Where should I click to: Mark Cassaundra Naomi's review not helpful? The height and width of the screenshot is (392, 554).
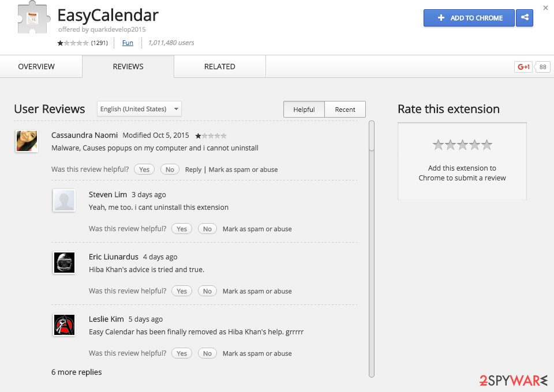tap(170, 169)
